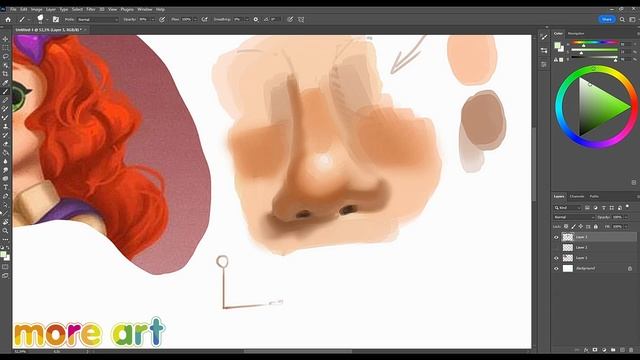Open the tool preset dropdown arrow
This screenshot has height=360, width=640.
tap(29, 19)
